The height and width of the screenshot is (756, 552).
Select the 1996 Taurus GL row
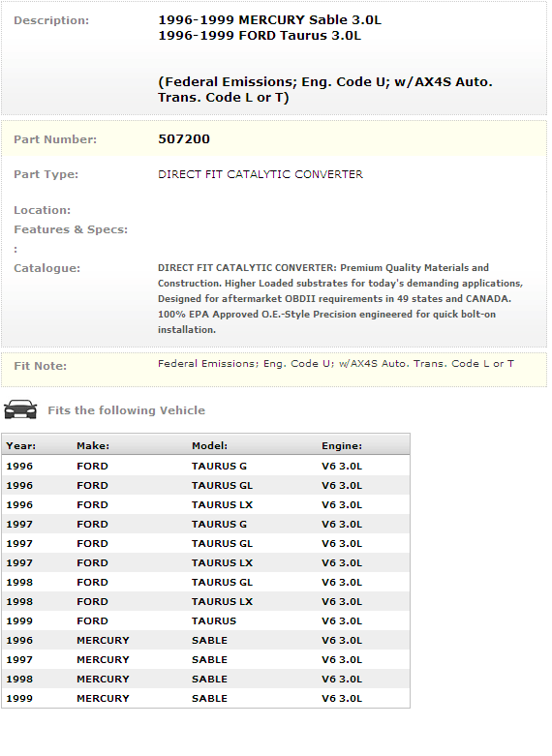pos(206,486)
